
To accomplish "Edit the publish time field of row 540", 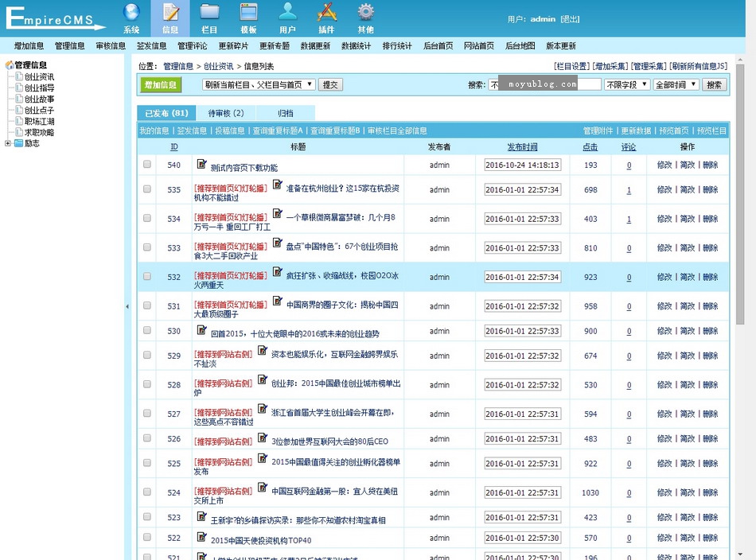I will pos(522,165).
